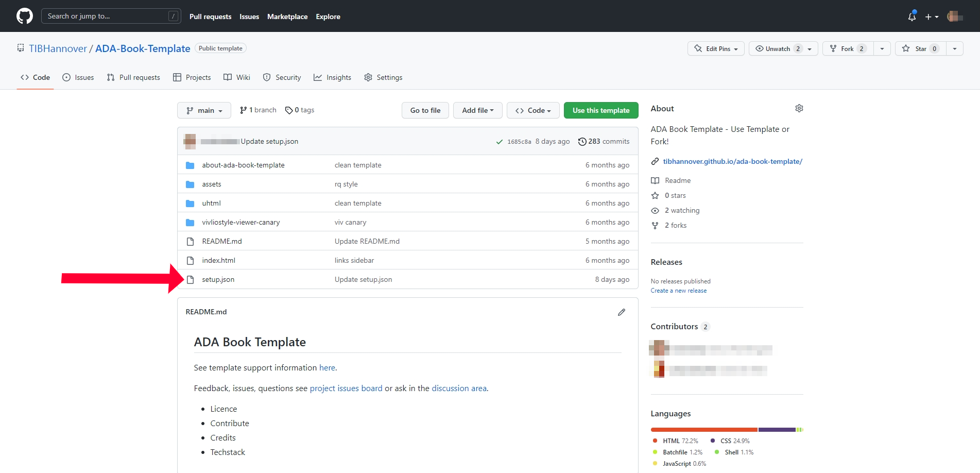Click the Use this template button
Viewport: 980px width, 473px height.
tap(601, 110)
